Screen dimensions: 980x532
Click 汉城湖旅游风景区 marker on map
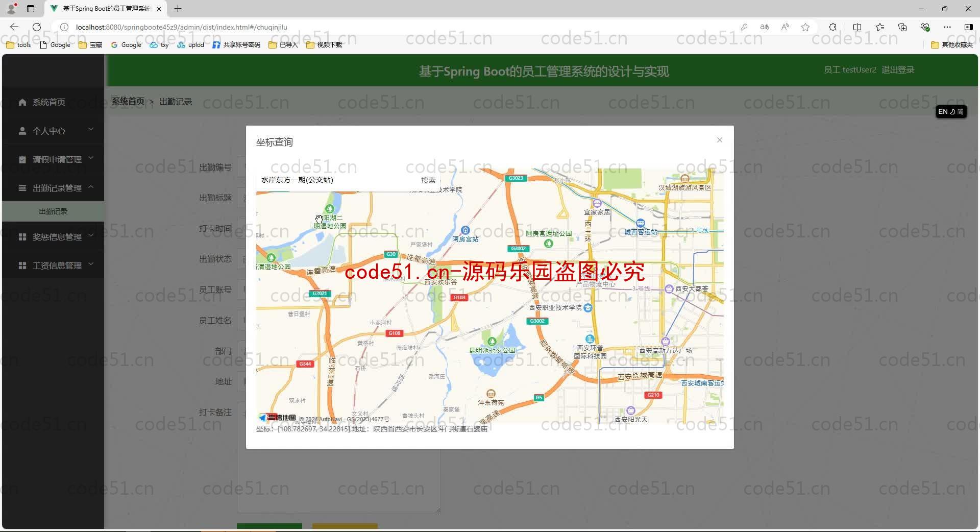[x=685, y=178]
